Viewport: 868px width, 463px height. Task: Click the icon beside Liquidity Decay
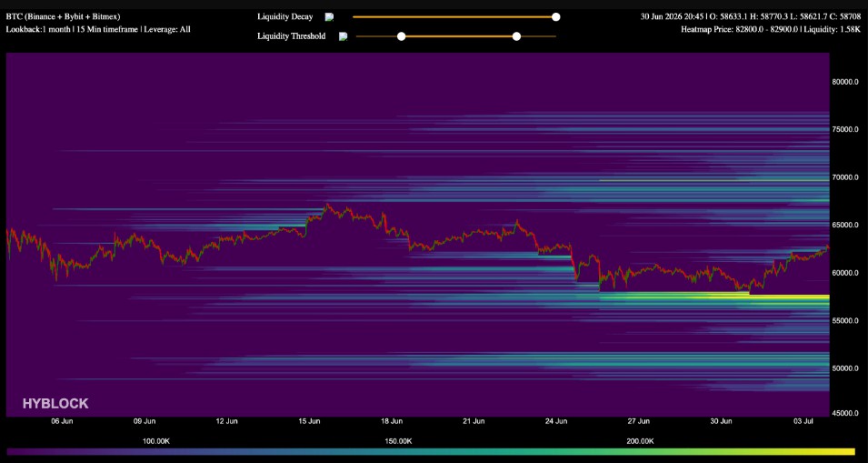[329, 17]
